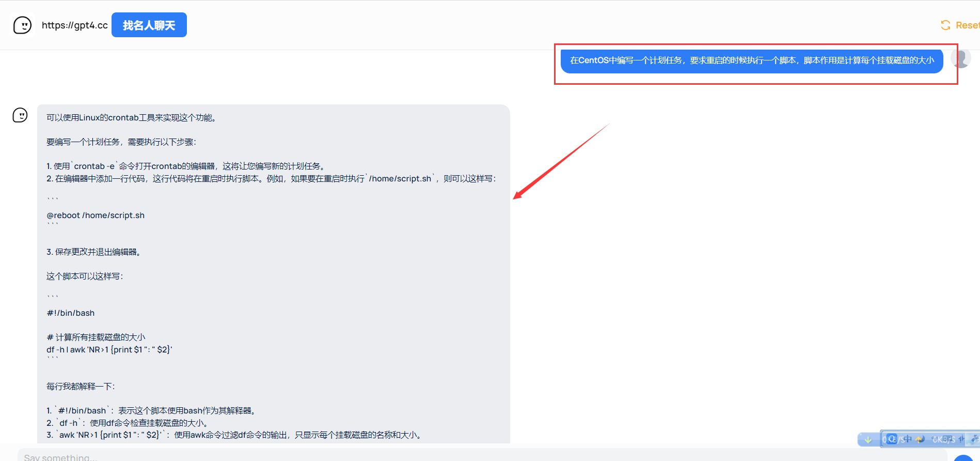Click the QQ input method logo icon
The height and width of the screenshot is (461, 980).
tap(892, 439)
